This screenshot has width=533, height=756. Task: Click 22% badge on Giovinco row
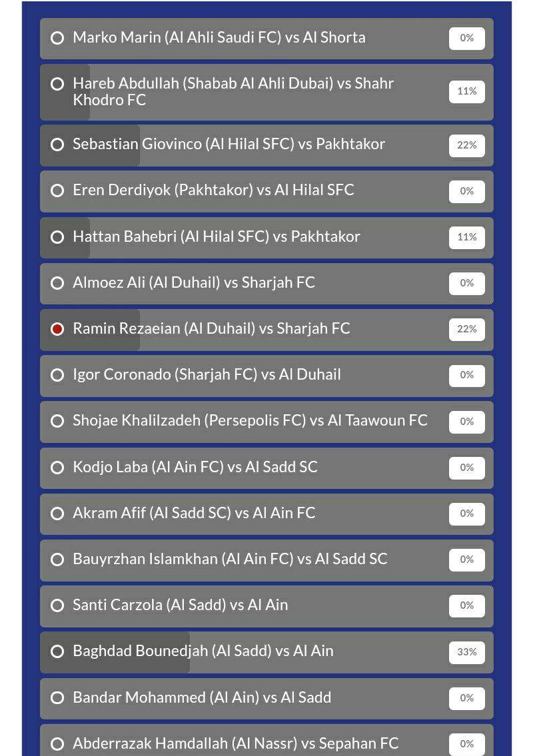466,145
